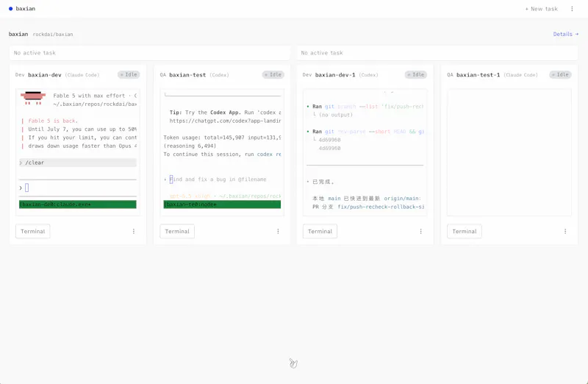Click the baxian-dev green status bar
The height and width of the screenshot is (384, 588).
(x=78, y=205)
